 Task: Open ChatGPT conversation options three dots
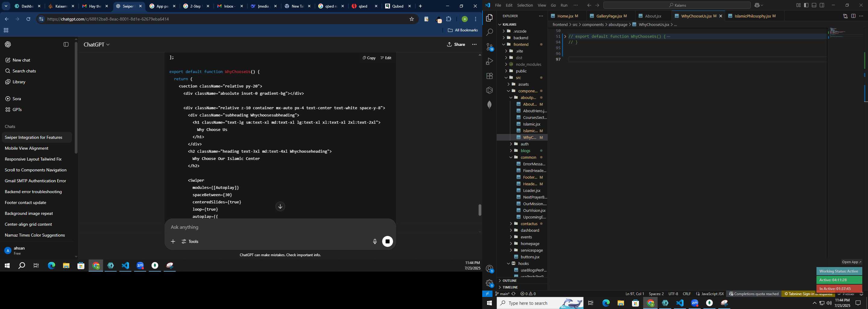click(x=474, y=45)
